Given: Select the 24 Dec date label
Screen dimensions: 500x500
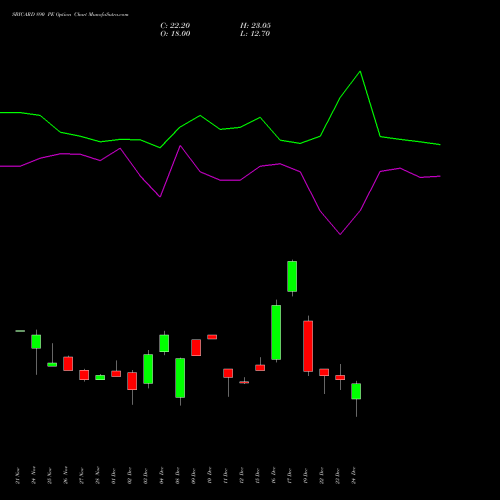Looking at the screenshot, I should [354, 476].
